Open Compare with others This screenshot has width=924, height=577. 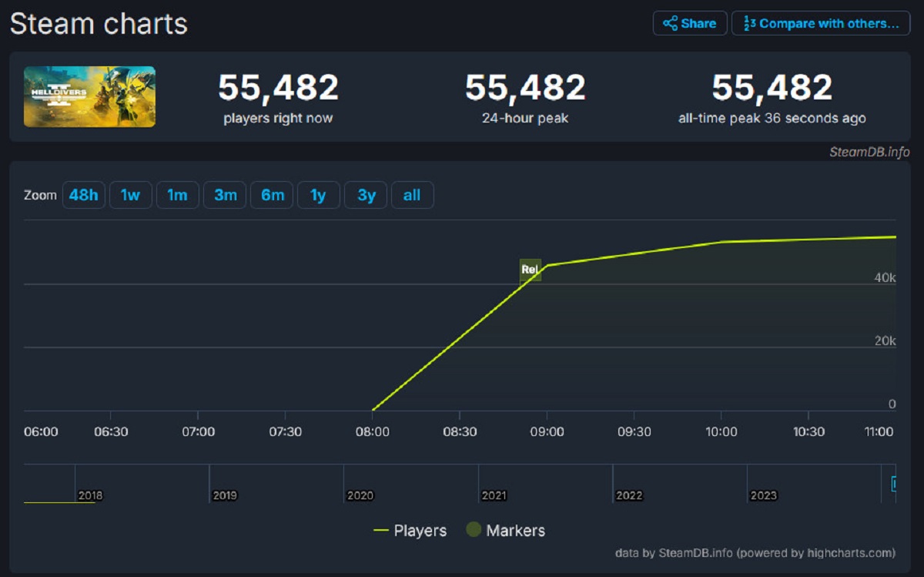tap(821, 23)
